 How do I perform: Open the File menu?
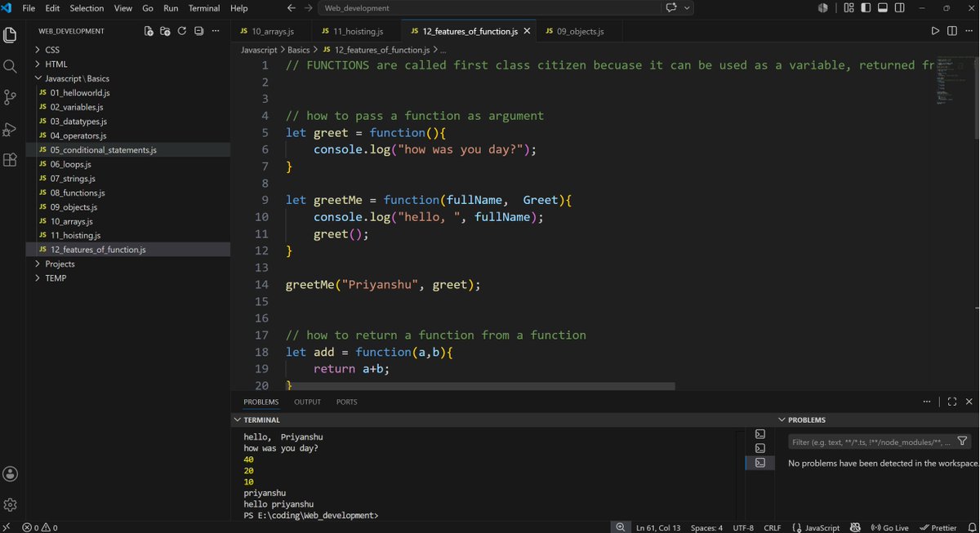[29, 8]
